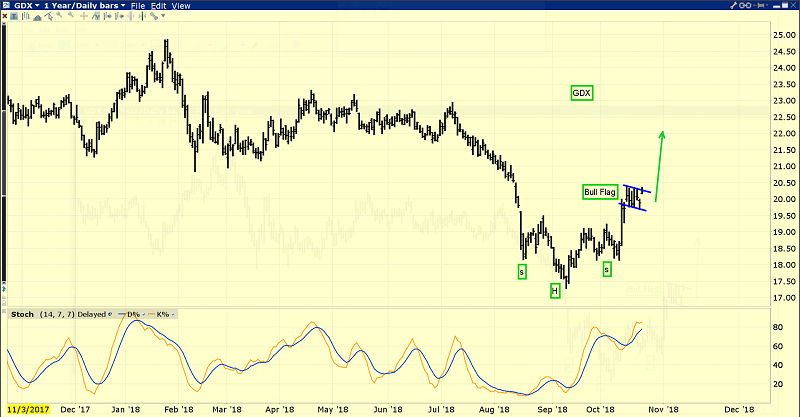Click the Stoch indicator label
800x417 pixels.
point(22,315)
